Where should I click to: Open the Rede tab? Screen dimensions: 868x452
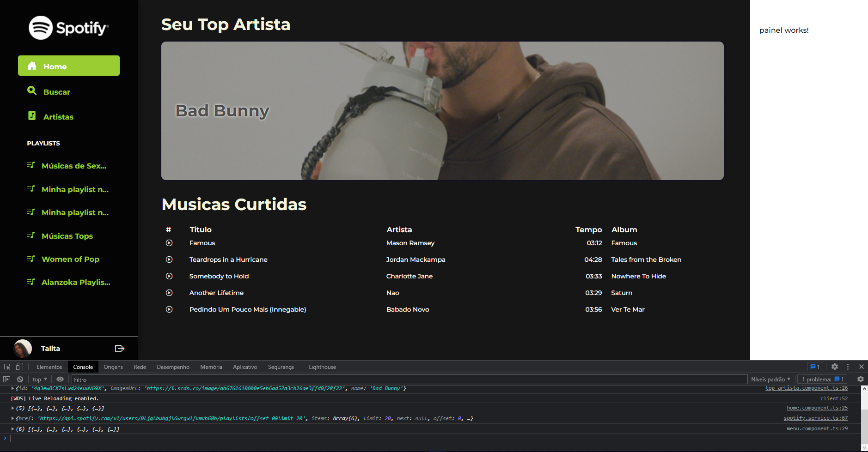coord(140,367)
